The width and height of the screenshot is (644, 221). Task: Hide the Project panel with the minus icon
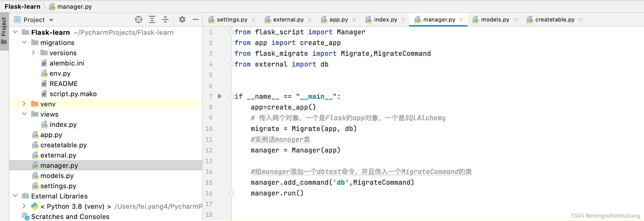click(196, 19)
